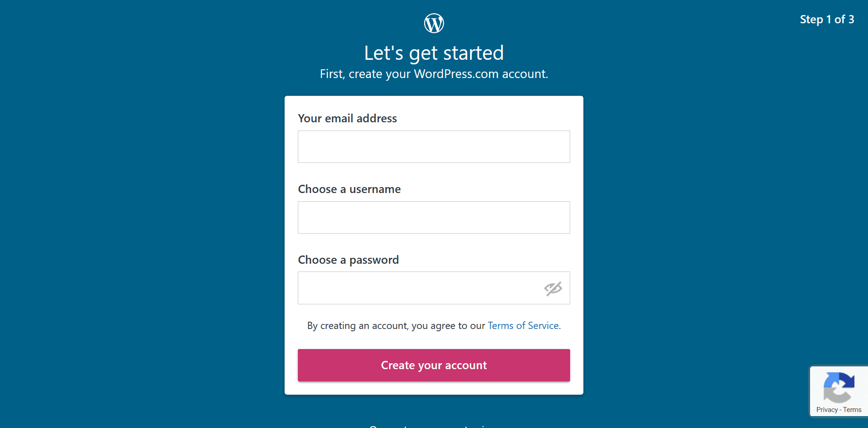This screenshot has height=428, width=868.
Task: Select the white signup form card
Action: pyautogui.click(x=434, y=245)
